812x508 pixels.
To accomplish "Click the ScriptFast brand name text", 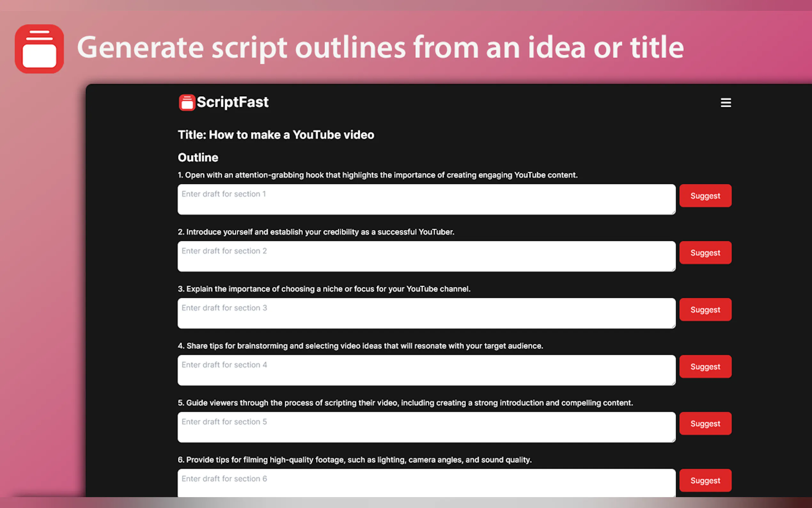I will pos(232,102).
